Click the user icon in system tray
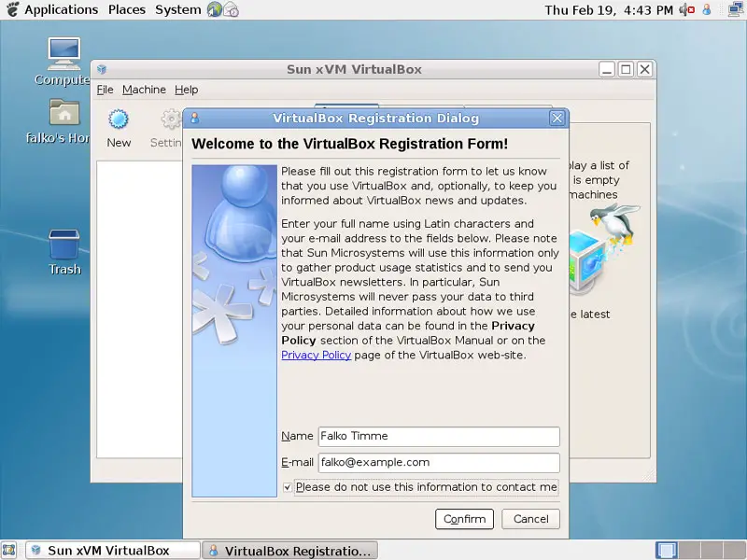 pos(707,9)
